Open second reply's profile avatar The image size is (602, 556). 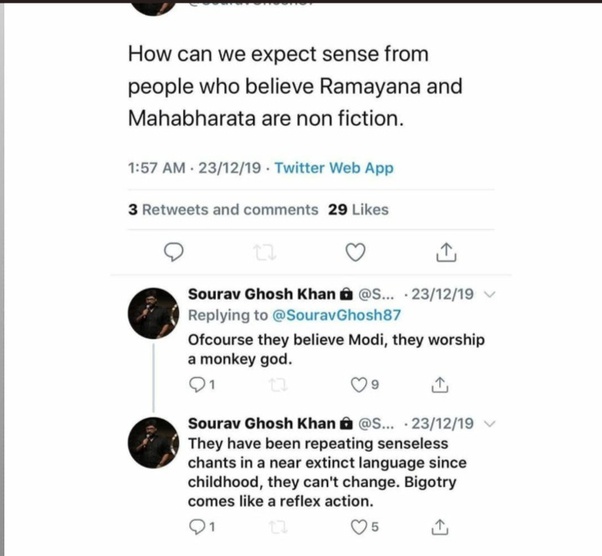pyautogui.click(x=155, y=442)
